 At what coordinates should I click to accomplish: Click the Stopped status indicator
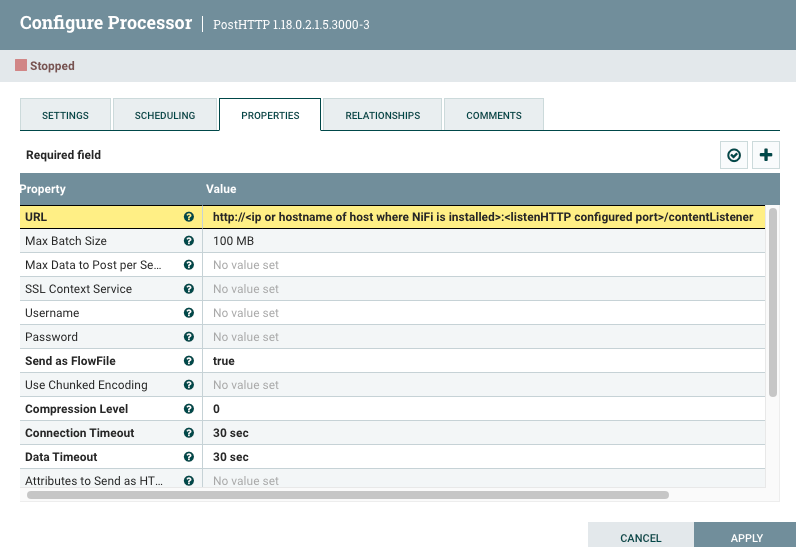point(45,65)
